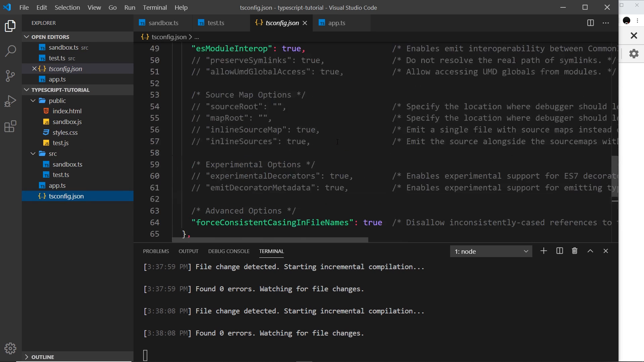
Task: Switch to the sandbox.ts editor tab
Action: (x=163, y=23)
